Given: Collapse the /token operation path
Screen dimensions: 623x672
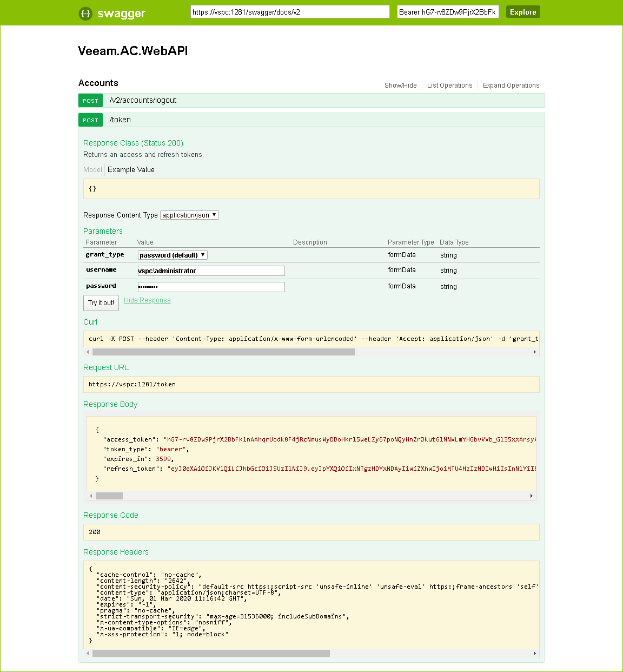Looking at the screenshot, I should click(120, 120).
